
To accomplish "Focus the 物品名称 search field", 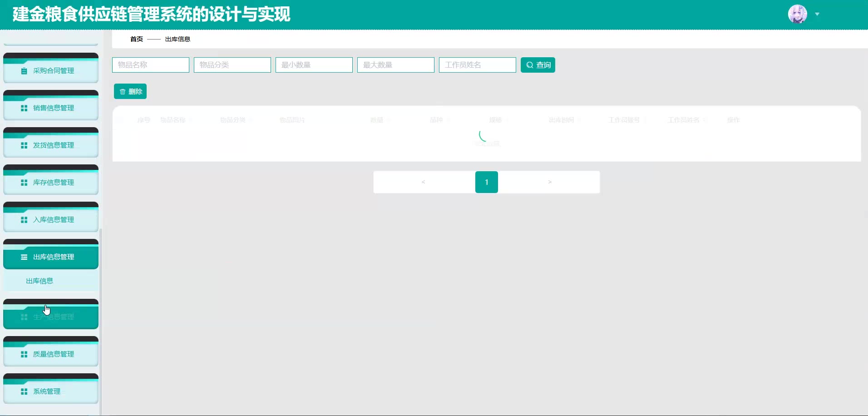I will [151, 65].
